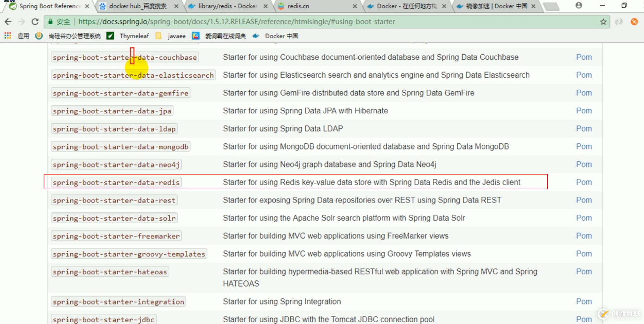Click the spring-boot-starter-data-mongodb code label
Screen dimensions: 644x324
click(120, 147)
